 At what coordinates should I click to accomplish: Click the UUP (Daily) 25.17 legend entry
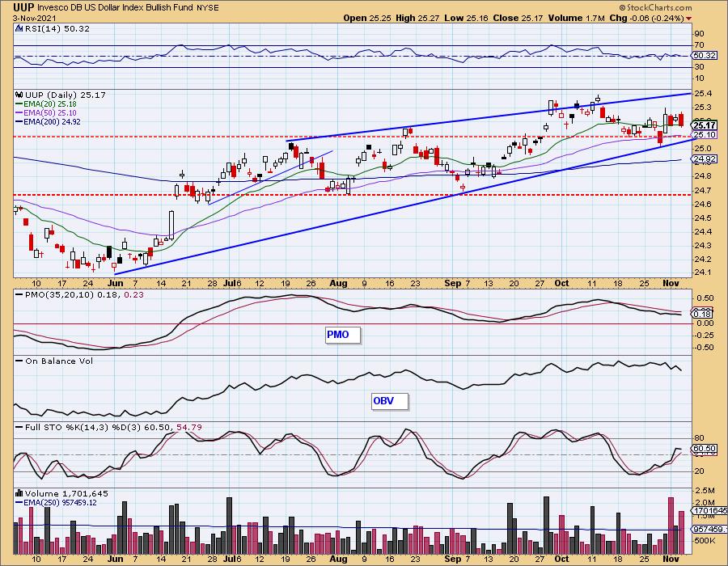tap(65, 95)
